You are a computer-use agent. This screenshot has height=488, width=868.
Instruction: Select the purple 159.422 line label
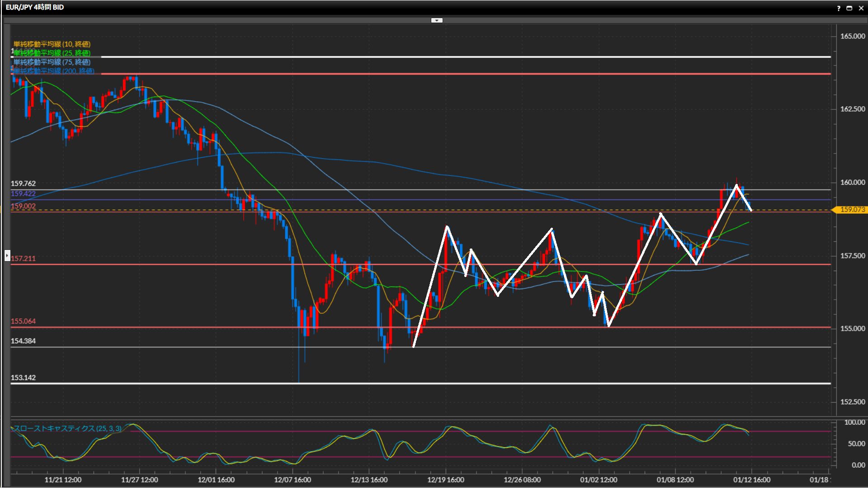pyautogui.click(x=23, y=194)
